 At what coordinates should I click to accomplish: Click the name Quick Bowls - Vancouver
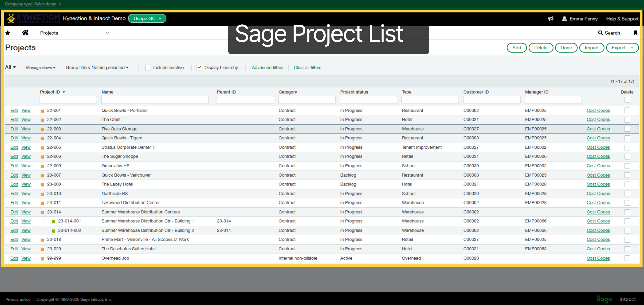pyautogui.click(x=126, y=175)
